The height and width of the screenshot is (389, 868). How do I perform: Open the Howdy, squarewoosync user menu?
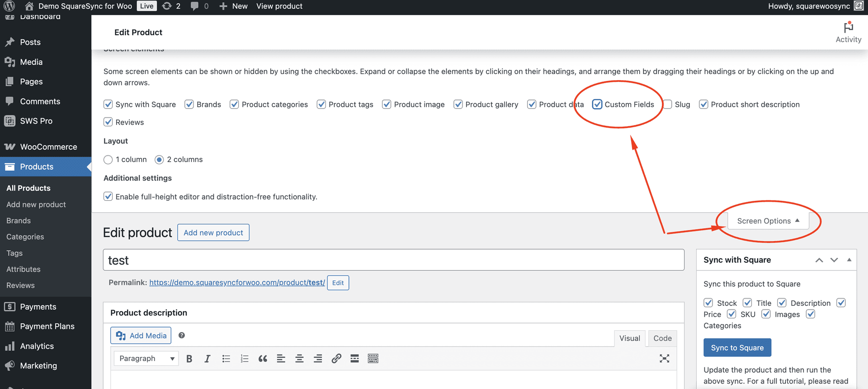[816, 6]
